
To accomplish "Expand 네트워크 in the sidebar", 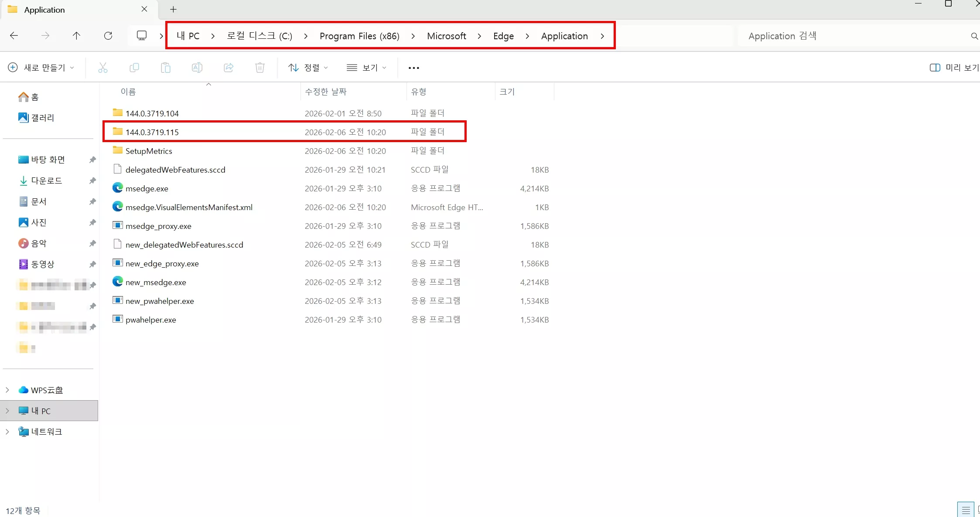I will (x=7, y=432).
